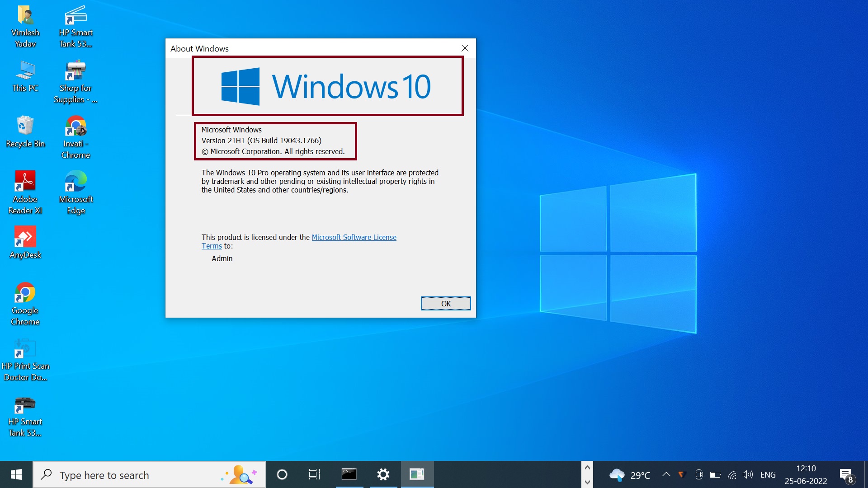Viewport: 868px width, 488px height.
Task: Open the Windows Start menu
Action: (x=16, y=474)
